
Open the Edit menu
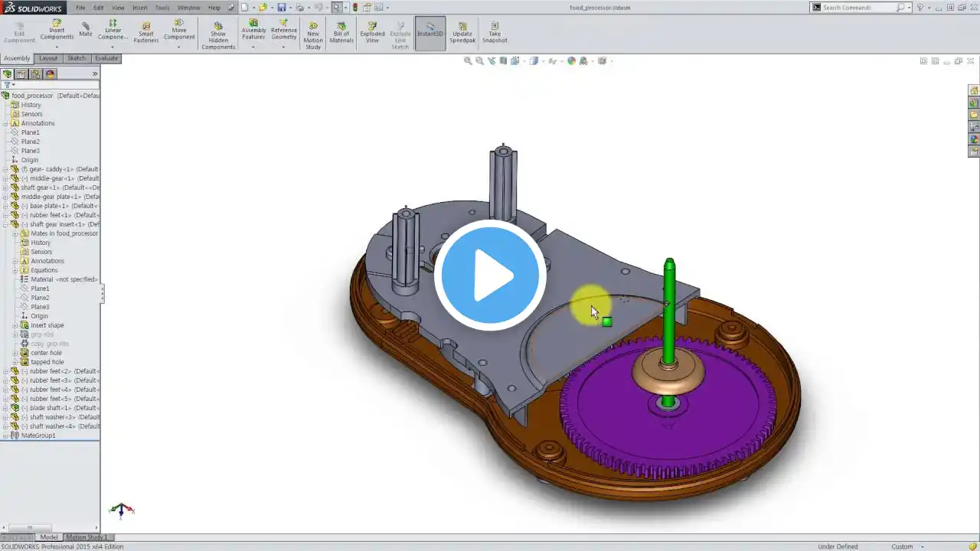coord(99,8)
